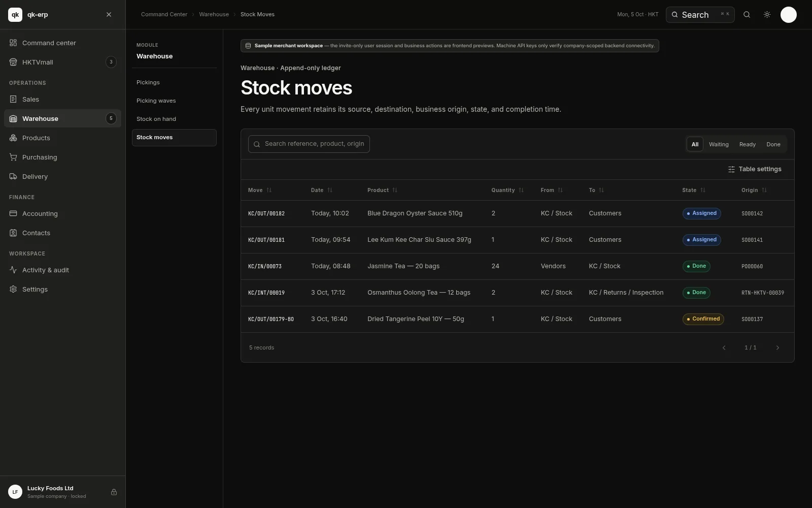
Task: Sort the table by the Quantity column
Action: click(x=507, y=190)
